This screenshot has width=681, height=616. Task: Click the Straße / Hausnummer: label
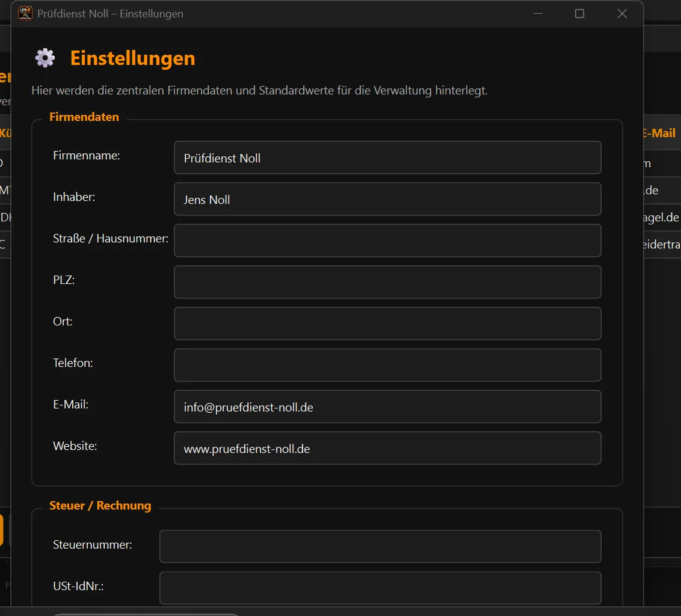coord(111,238)
